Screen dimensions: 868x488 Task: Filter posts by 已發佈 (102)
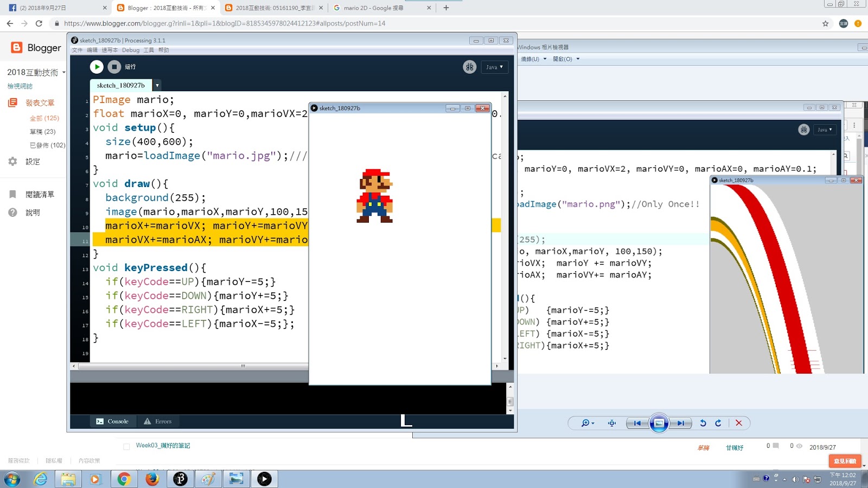click(47, 145)
